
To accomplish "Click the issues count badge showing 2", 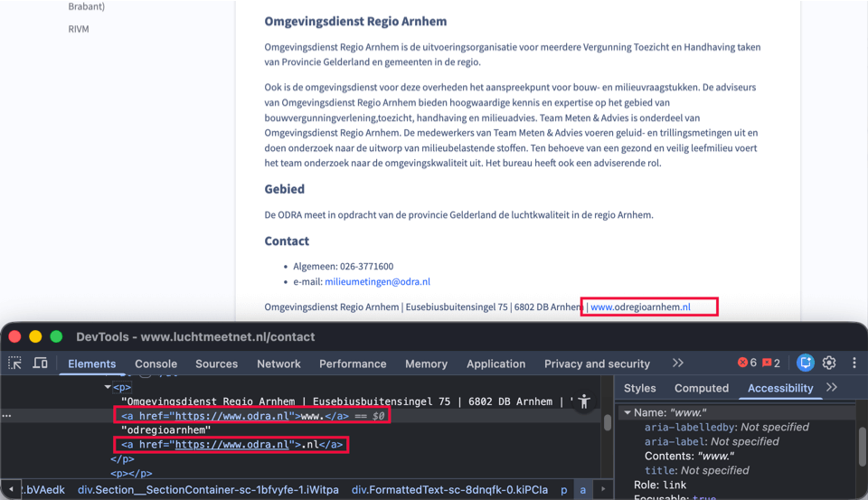I will coord(771,363).
